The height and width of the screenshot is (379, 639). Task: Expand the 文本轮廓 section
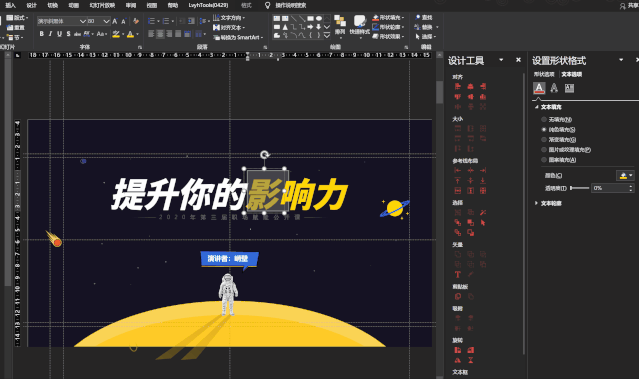[x=536, y=203]
